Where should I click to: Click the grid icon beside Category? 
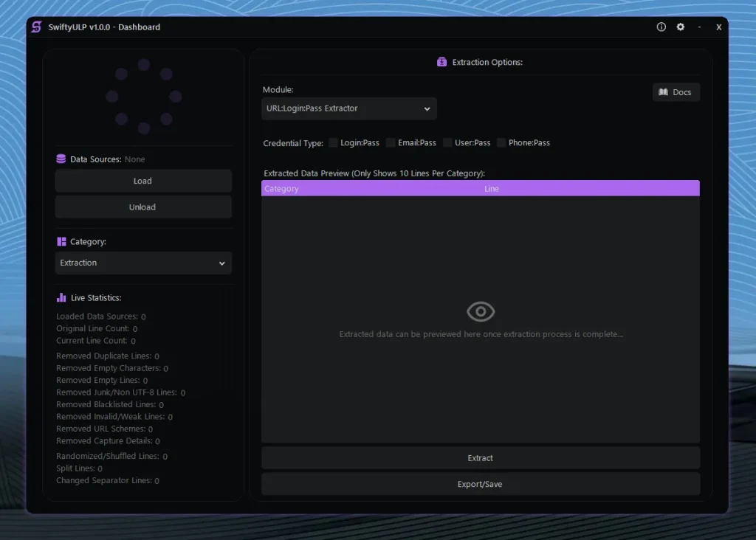tap(61, 241)
